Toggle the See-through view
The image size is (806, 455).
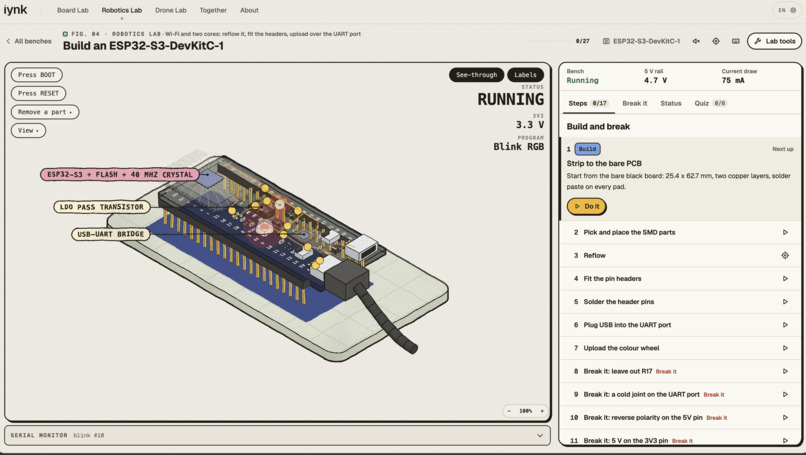point(477,75)
